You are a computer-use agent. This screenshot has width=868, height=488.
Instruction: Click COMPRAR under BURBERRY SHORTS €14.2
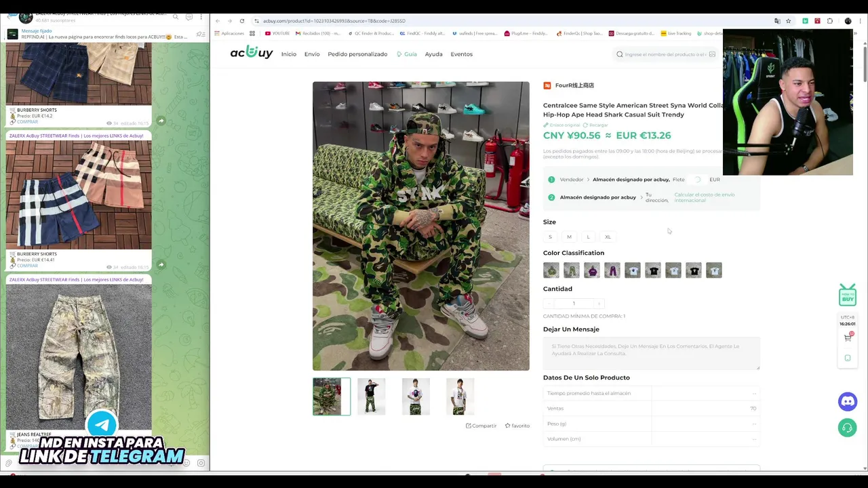click(27, 122)
